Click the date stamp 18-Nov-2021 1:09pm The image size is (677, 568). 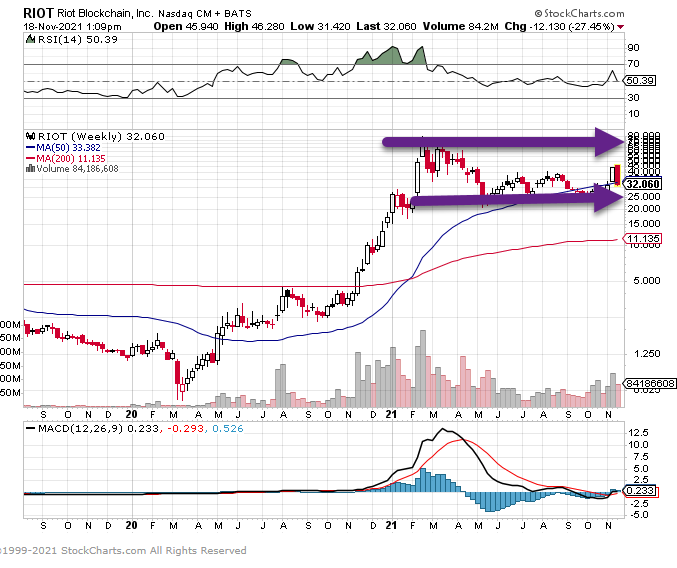click(72, 27)
